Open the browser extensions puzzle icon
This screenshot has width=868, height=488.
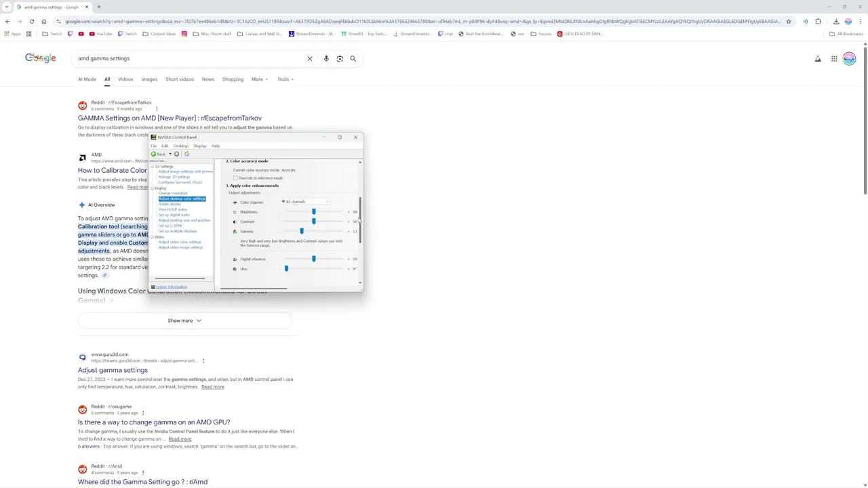(818, 21)
